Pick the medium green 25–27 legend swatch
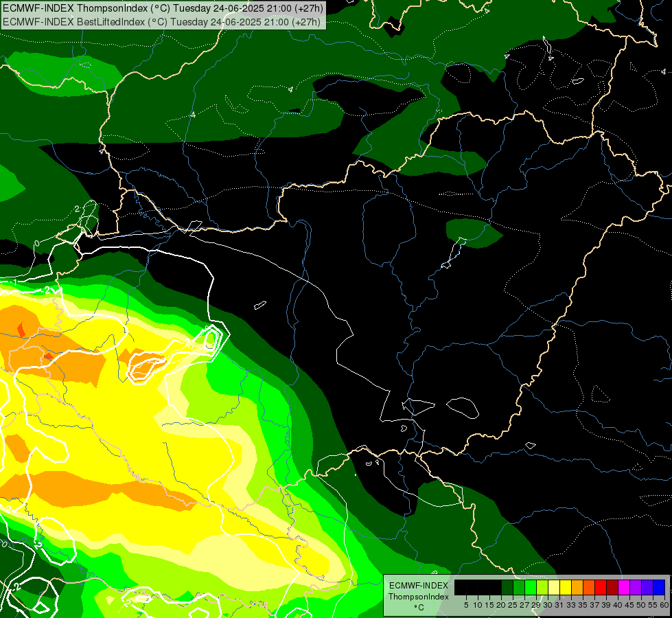 518,587
